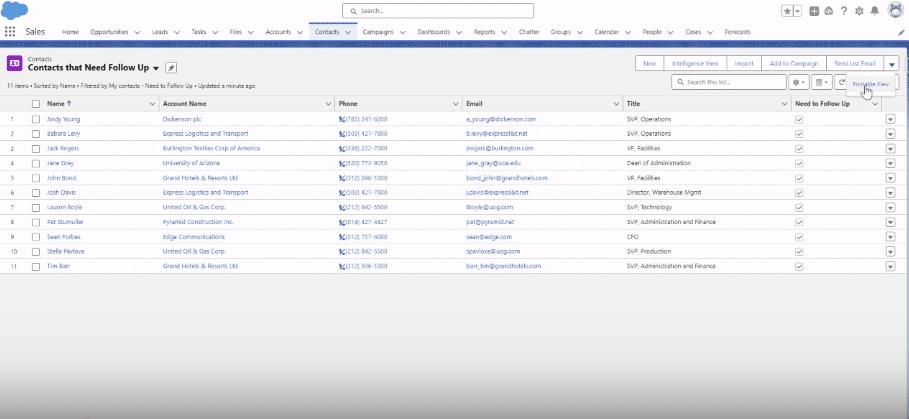
Task: Add page to favorites with star icon
Action: point(787,11)
